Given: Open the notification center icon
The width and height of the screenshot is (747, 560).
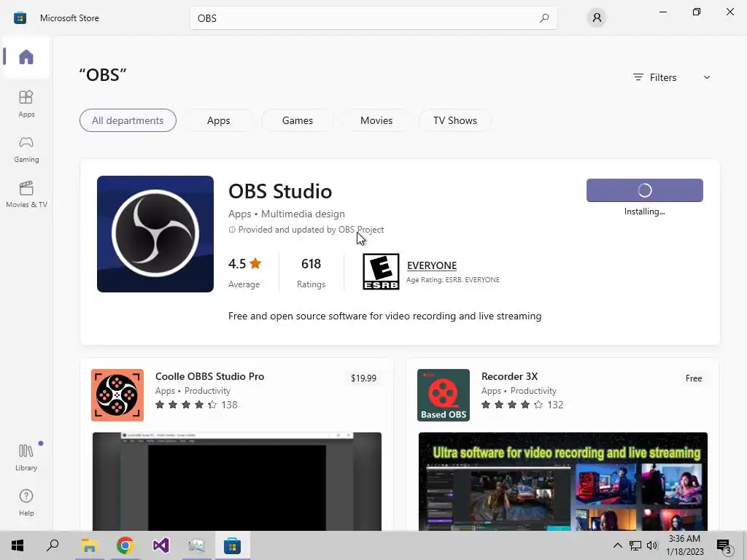Looking at the screenshot, I should 724,545.
